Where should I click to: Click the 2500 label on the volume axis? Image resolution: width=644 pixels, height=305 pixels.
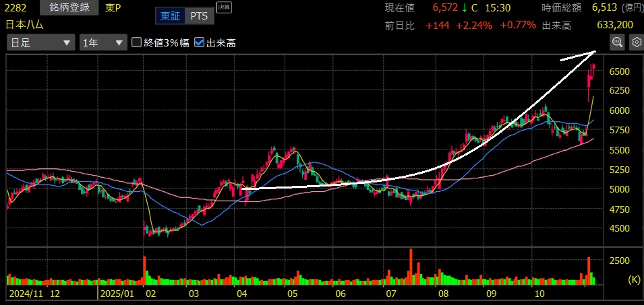pyautogui.click(x=619, y=261)
